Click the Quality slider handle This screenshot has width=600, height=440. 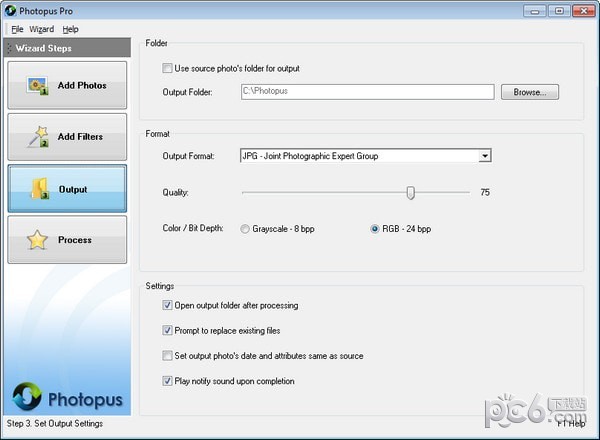(x=410, y=192)
